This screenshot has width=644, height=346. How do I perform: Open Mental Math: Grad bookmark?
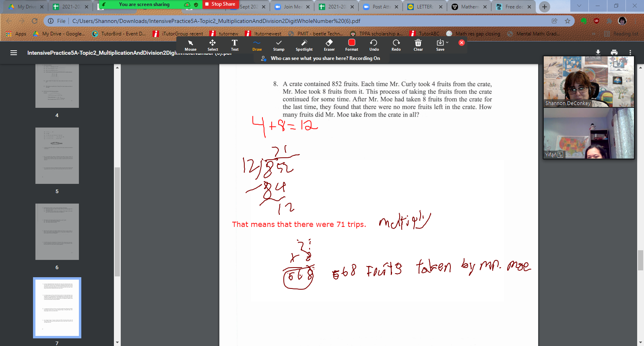[x=533, y=34]
